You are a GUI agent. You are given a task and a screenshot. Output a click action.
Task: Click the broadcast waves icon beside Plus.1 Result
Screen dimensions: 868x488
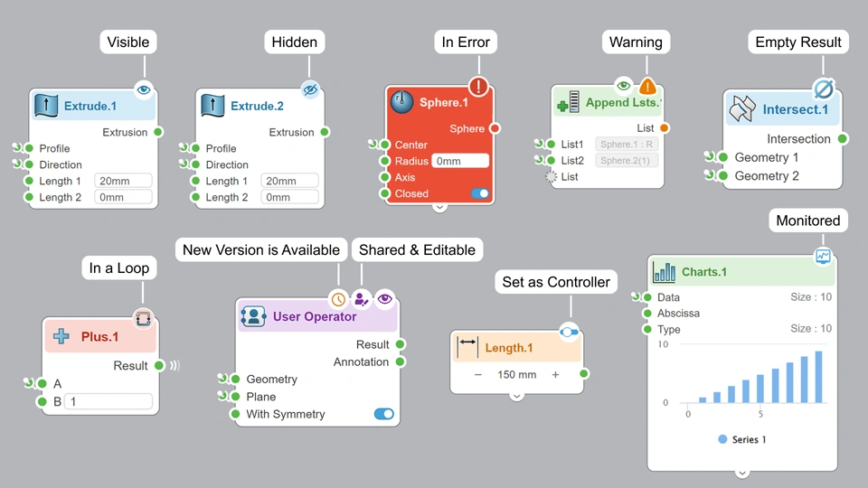pos(175,365)
